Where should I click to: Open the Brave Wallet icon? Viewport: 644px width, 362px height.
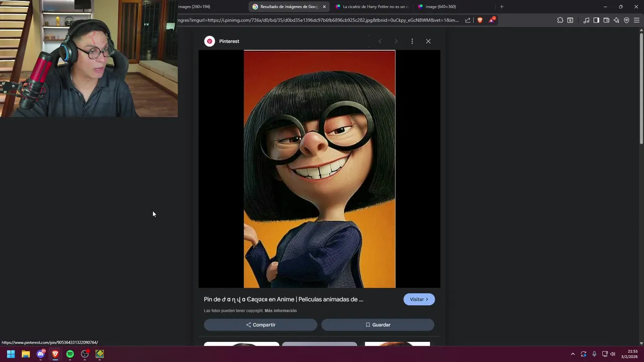point(606,20)
